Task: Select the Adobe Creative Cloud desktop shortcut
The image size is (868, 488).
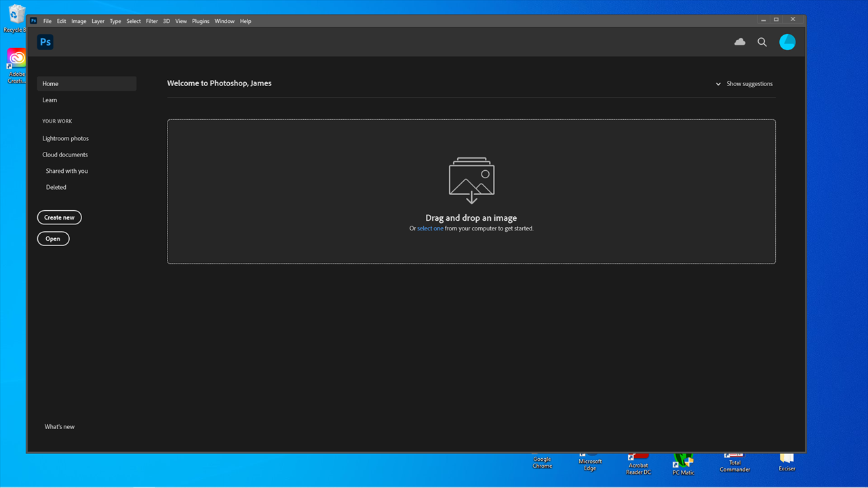Action: [x=16, y=66]
